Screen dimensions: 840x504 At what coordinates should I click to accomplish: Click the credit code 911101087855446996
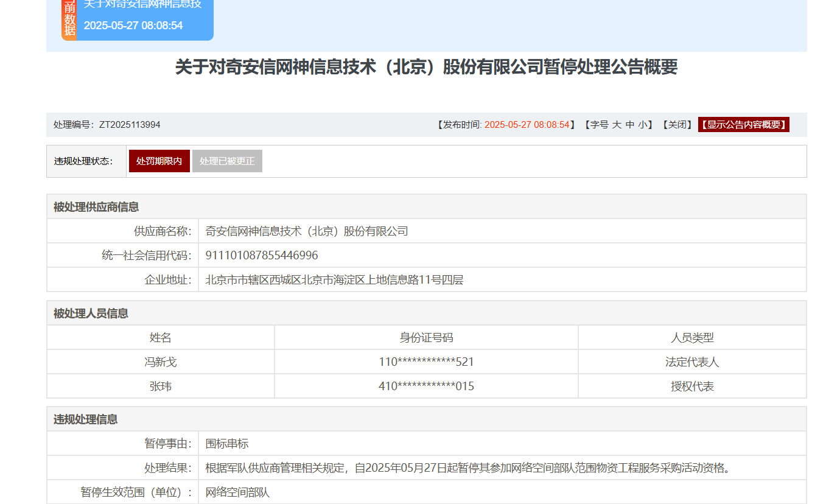[262, 255]
